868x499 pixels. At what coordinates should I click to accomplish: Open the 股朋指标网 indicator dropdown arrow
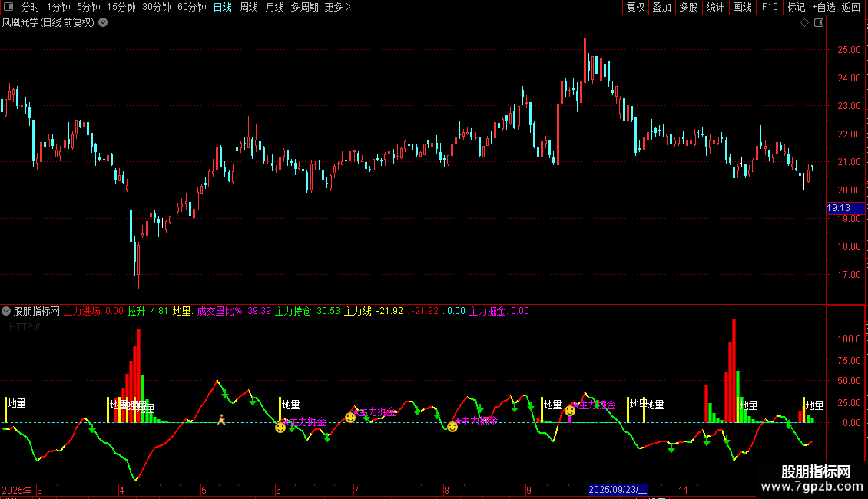tap(6, 311)
